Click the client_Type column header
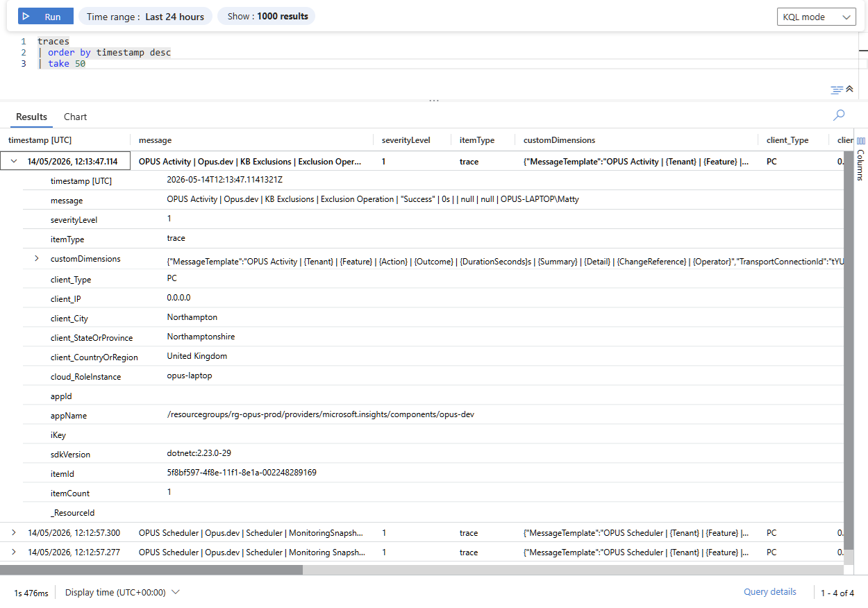The height and width of the screenshot is (608, 868). tap(787, 140)
